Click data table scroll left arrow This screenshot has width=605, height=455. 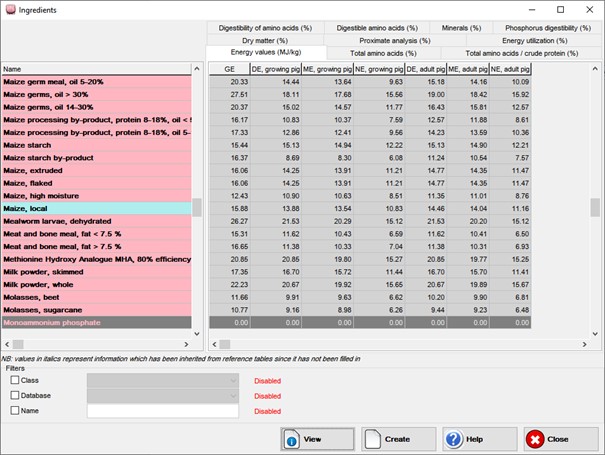215,344
